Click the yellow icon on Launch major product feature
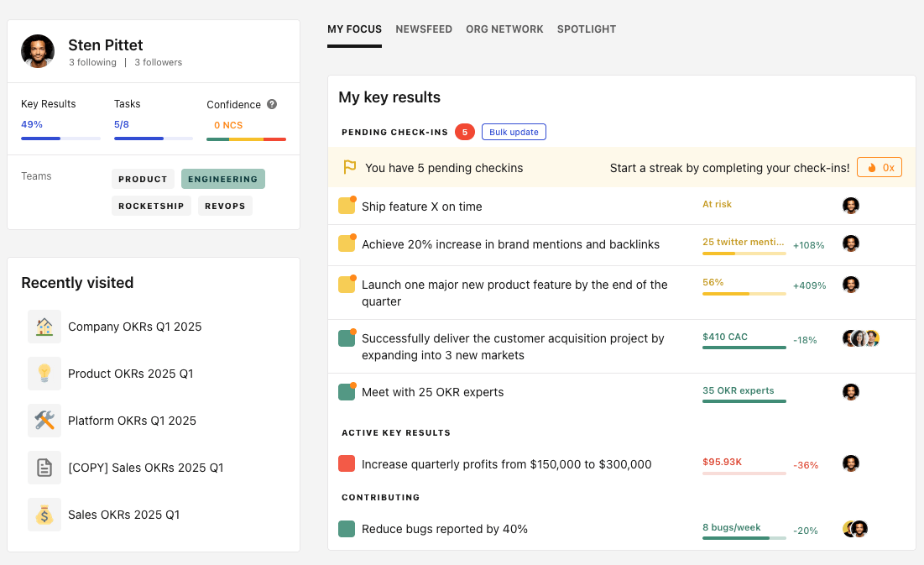The image size is (924, 565). tap(347, 285)
